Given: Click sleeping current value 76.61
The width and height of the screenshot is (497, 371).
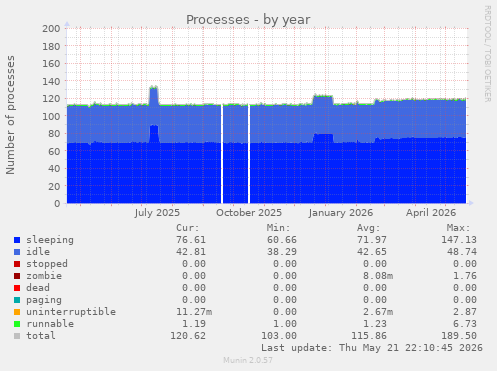Looking at the screenshot, I should pyautogui.click(x=191, y=240).
